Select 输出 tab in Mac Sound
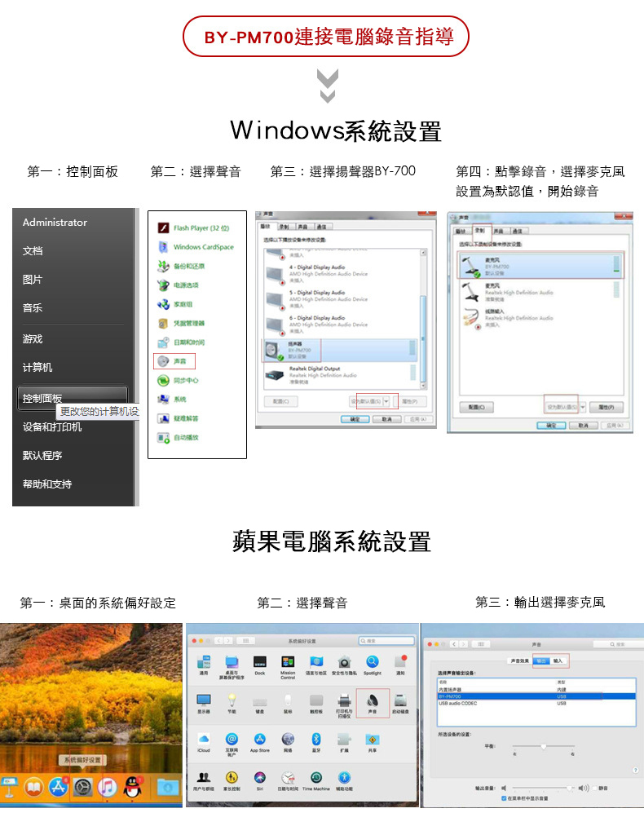This screenshot has width=644, height=835. pyautogui.click(x=540, y=660)
